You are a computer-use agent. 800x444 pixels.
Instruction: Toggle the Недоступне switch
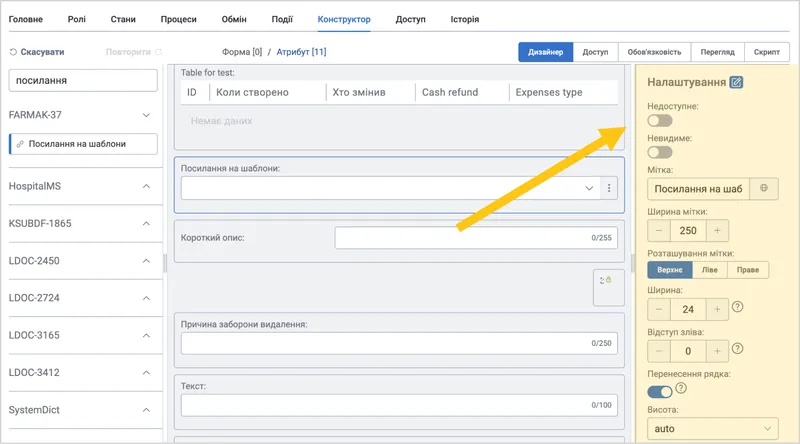(660, 120)
